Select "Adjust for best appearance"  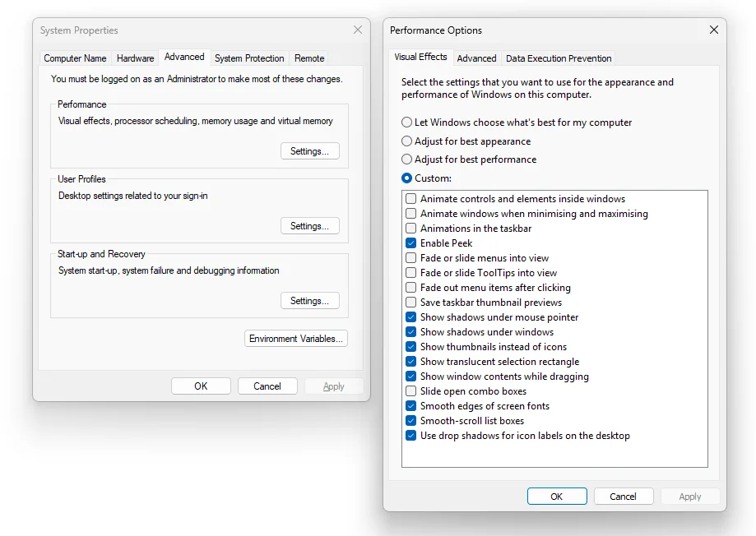pos(407,141)
